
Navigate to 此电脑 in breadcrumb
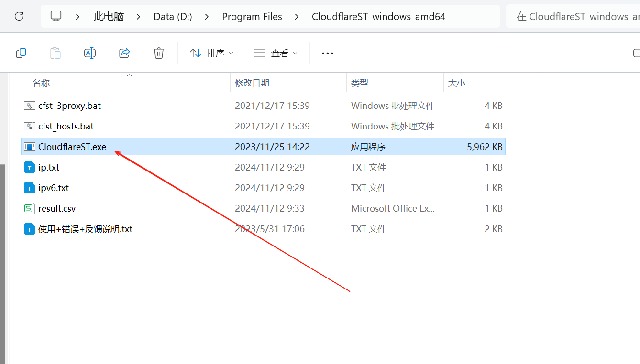[109, 17]
